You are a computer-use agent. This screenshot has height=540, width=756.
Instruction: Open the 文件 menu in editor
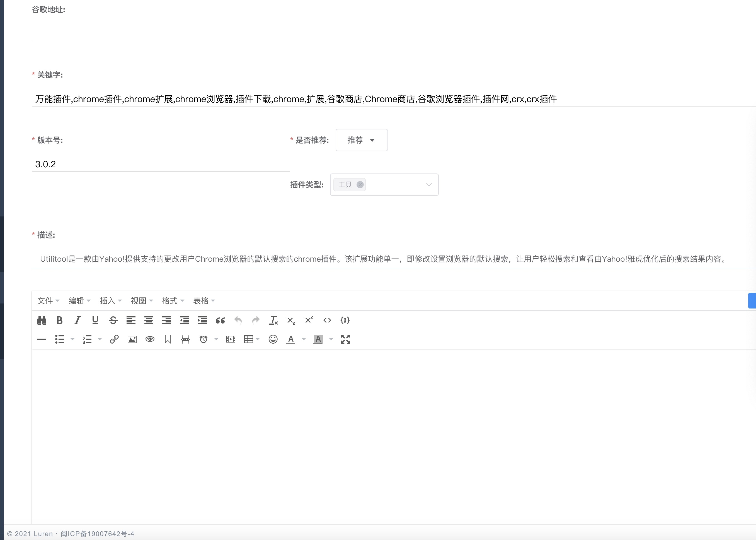pos(49,301)
